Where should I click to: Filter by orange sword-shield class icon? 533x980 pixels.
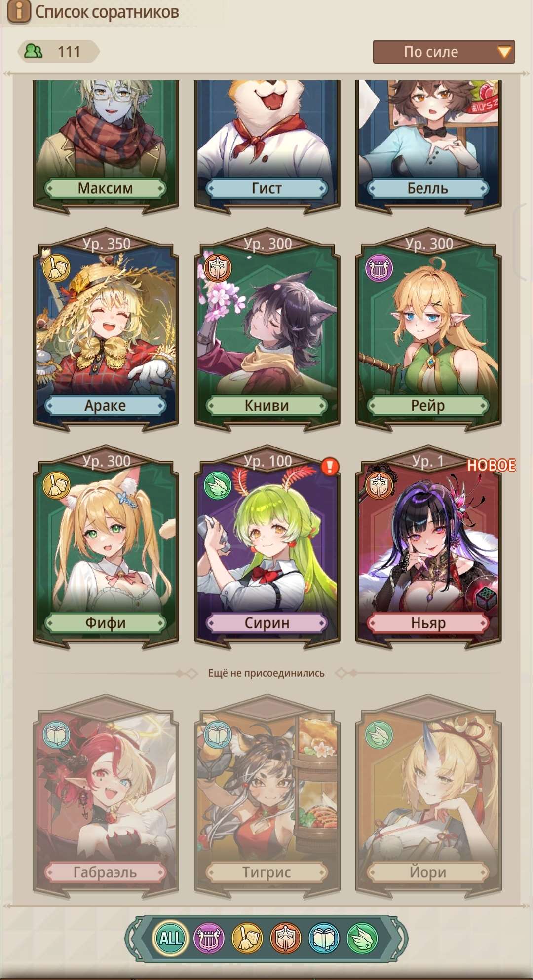coord(285,938)
